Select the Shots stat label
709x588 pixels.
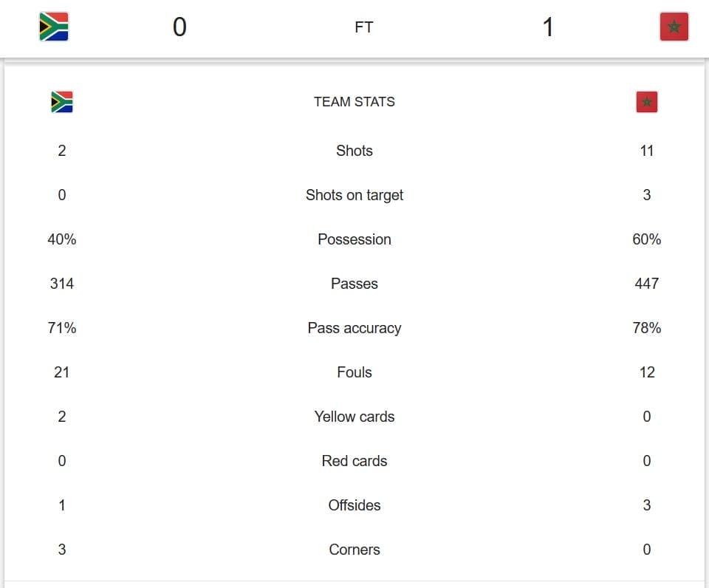tap(354, 151)
